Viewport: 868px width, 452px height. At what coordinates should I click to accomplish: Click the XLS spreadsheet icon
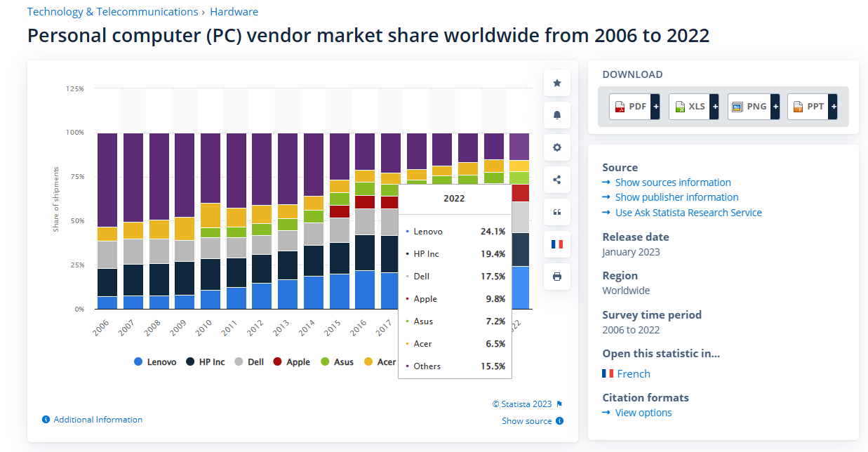(679, 107)
